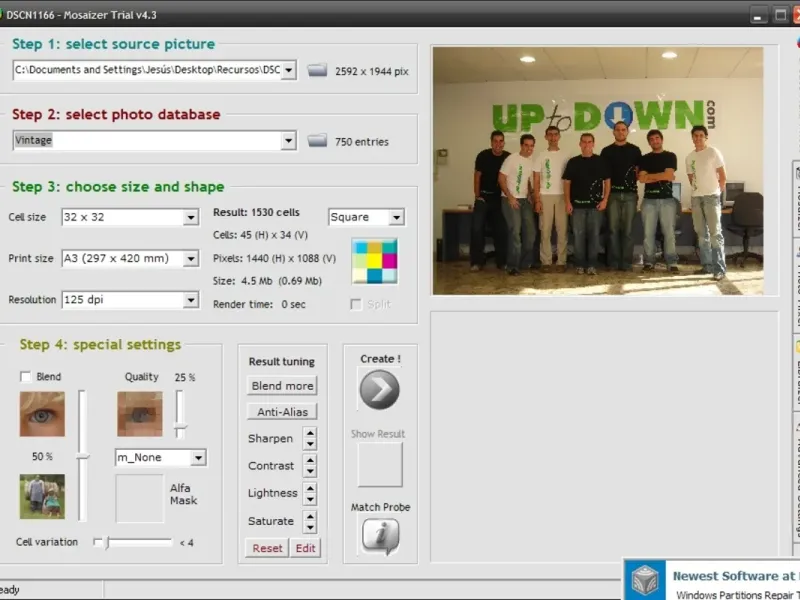Viewport: 800px width, 600px height.
Task: Click the Create mosaic arrow button
Action: pos(379,390)
